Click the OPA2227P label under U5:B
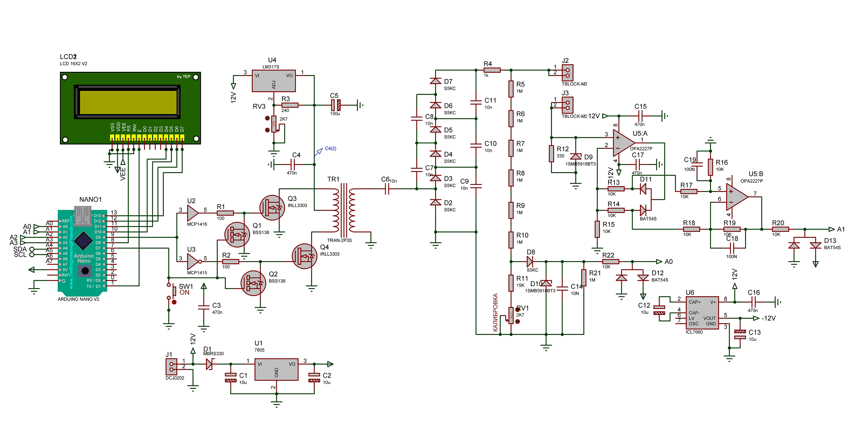The width and height of the screenshot is (868, 437). (x=751, y=181)
